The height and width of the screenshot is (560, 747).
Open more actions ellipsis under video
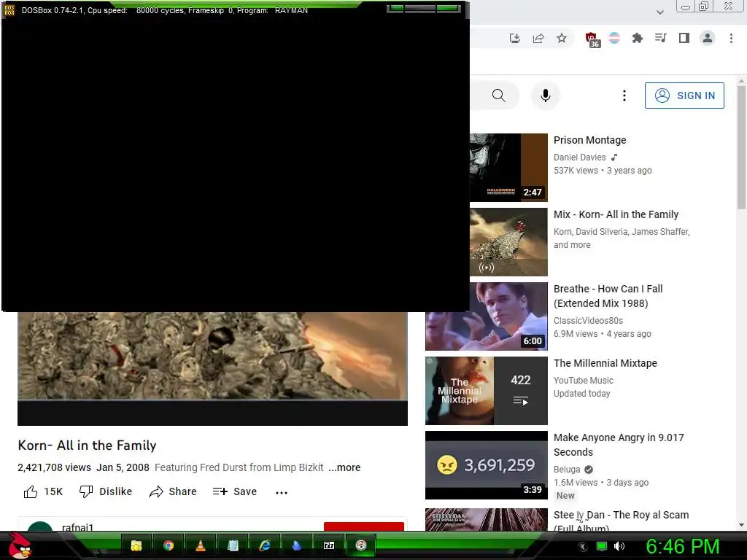pos(282,492)
